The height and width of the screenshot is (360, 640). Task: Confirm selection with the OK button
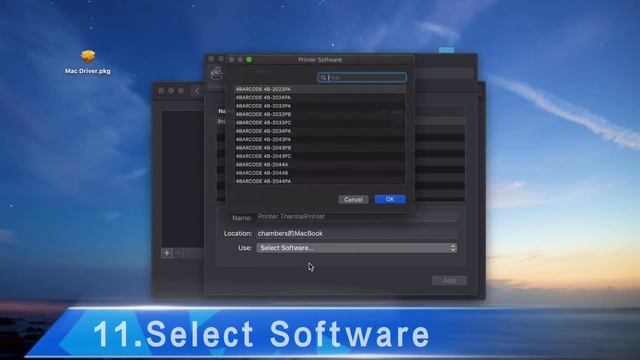click(390, 199)
